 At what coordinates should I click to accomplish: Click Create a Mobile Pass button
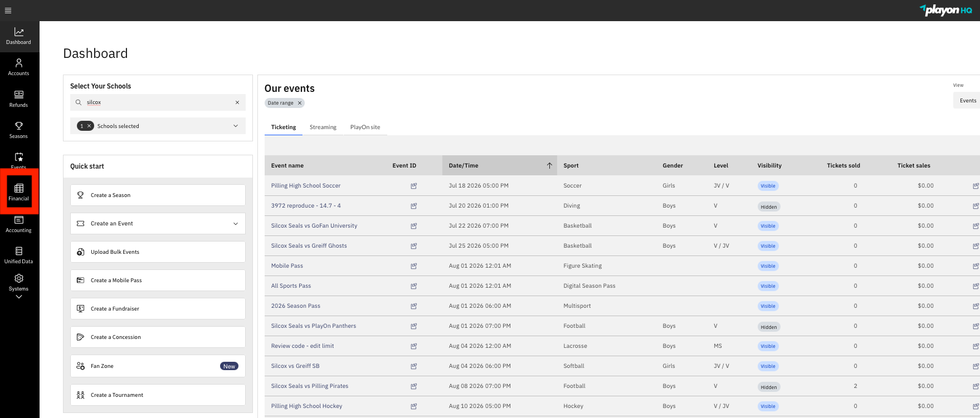pyautogui.click(x=158, y=281)
